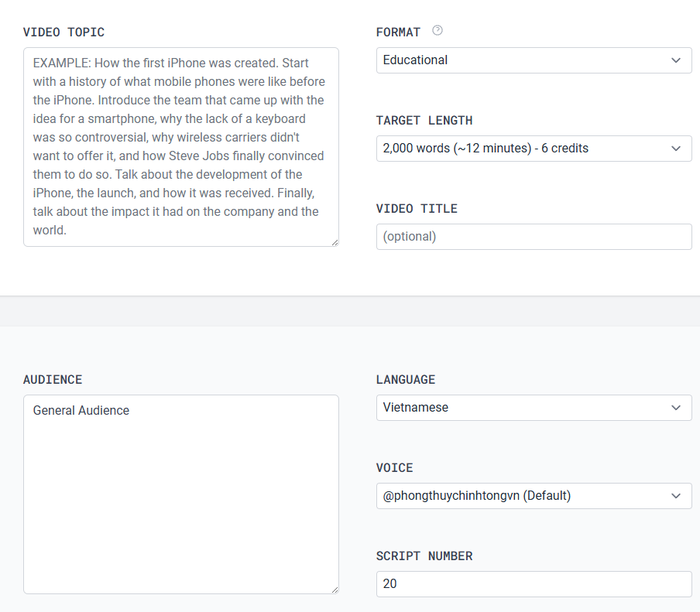The height and width of the screenshot is (612, 700).
Task: Click the Audience label
Action: click(x=53, y=380)
